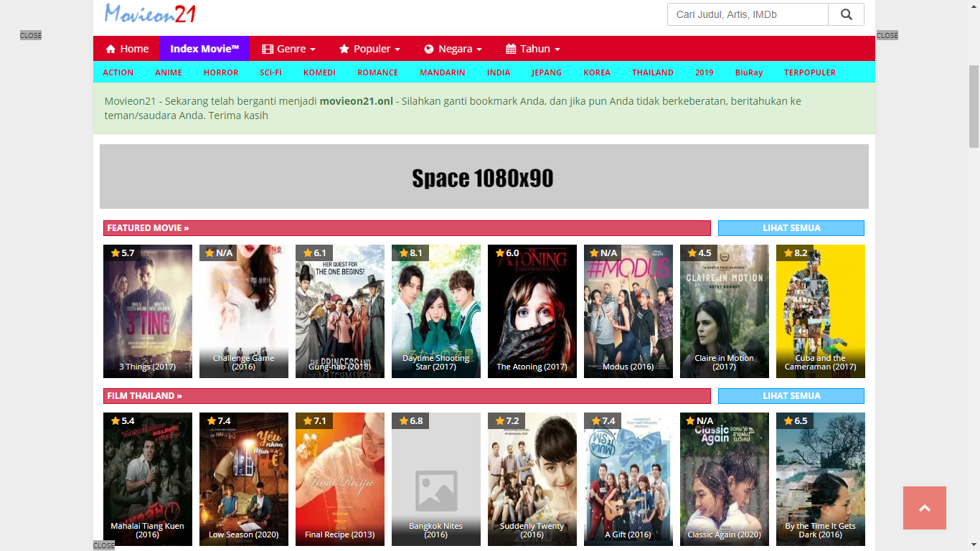Viewport: 980px width, 551px height.
Task: Click the page vertical scrollbar thumb
Action: (974, 106)
